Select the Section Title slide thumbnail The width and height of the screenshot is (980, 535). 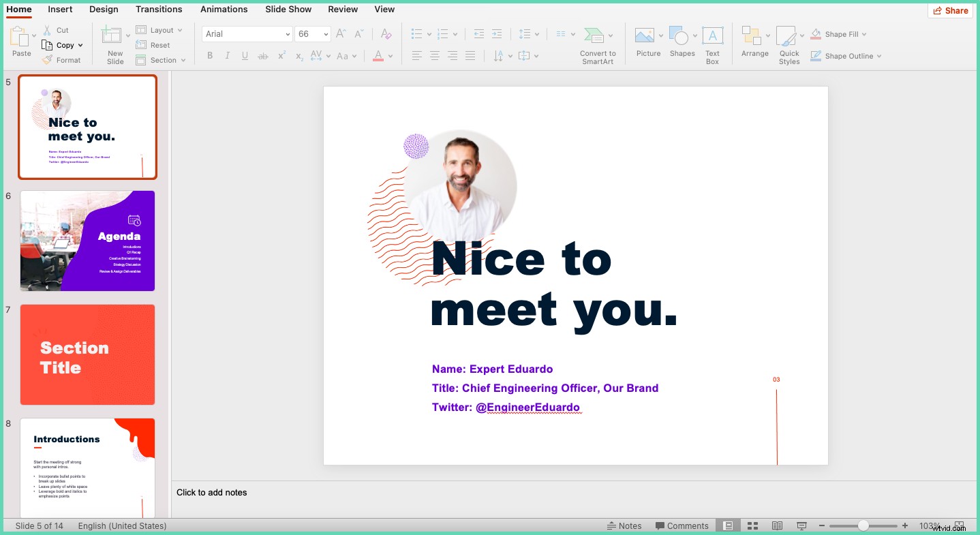(87, 354)
